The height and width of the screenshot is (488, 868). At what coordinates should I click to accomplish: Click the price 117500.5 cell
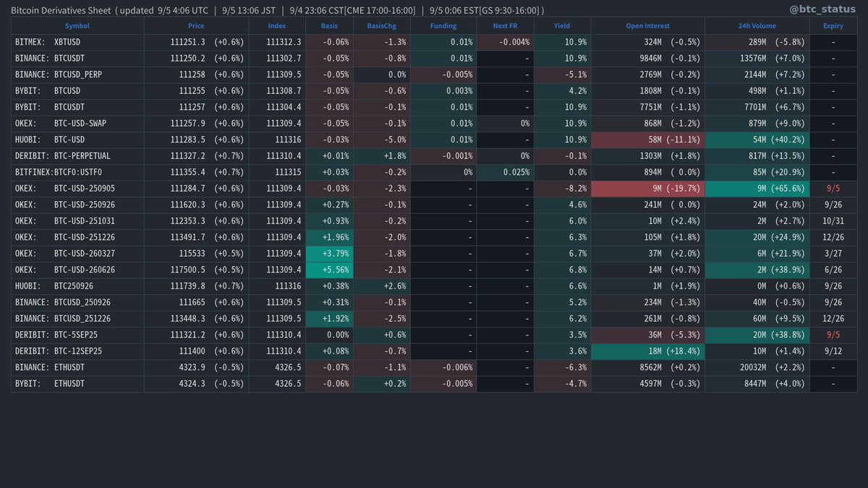click(x=196, y=270)
